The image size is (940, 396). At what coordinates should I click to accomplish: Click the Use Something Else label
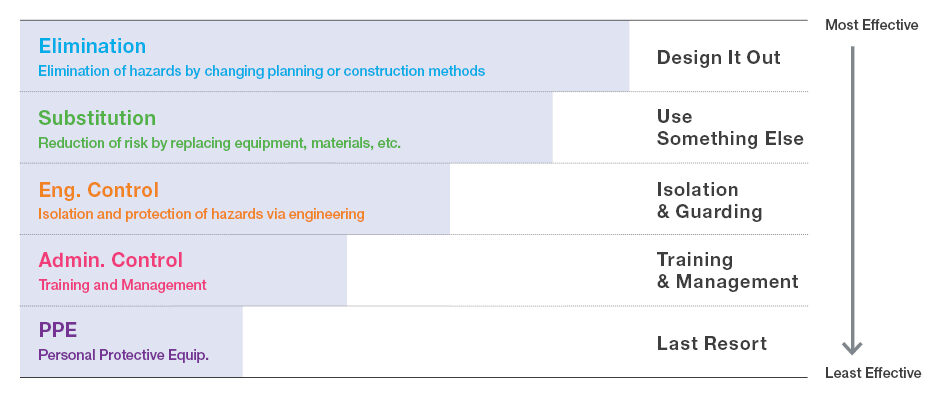pyautogui.click(x=730, y=128)
